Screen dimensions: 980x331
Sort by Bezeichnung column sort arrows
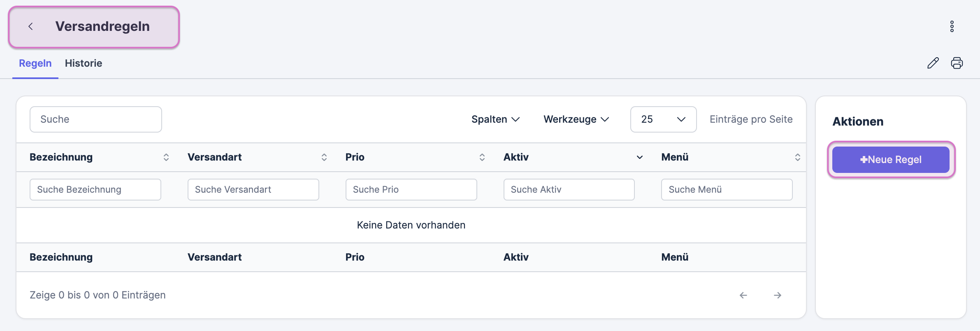pyautogui.click(x=166, y=157)
